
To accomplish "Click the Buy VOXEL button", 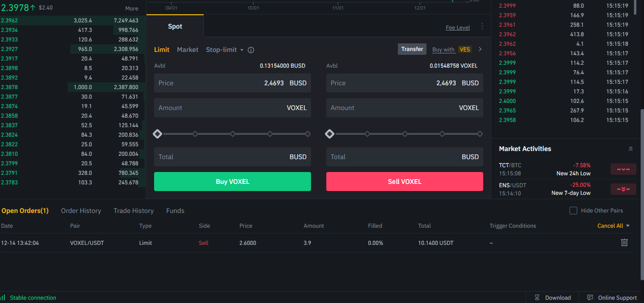I will (x=232, y=182).
